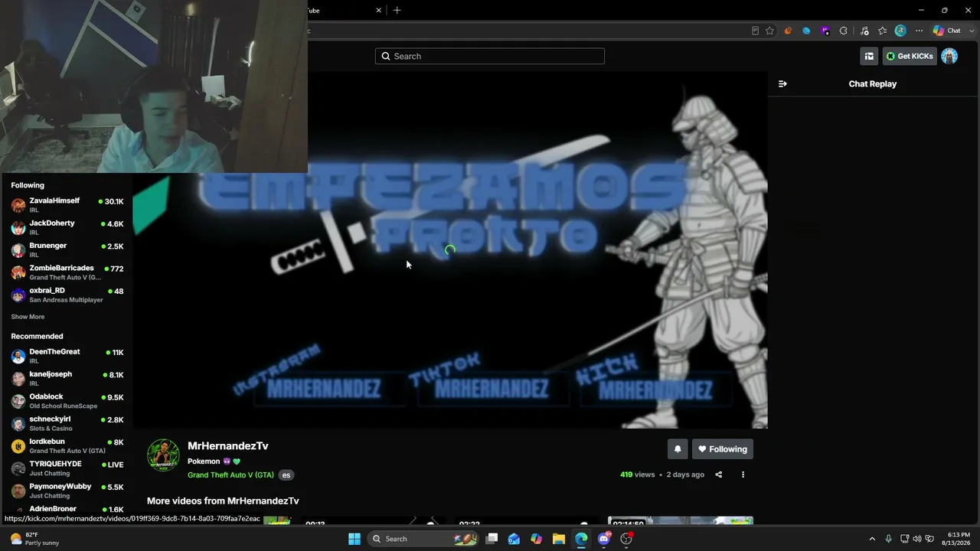This screenshot has width=980, height=551.
Task: Open the MrHernandezTv channel name
Action: pyautogui.click(x=227, y=446)
